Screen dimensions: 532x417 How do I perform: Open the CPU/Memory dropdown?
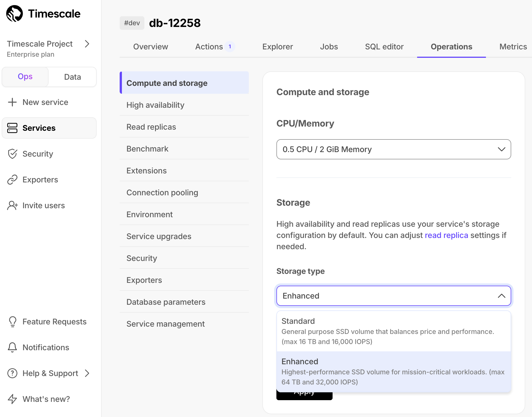point(394,149)
